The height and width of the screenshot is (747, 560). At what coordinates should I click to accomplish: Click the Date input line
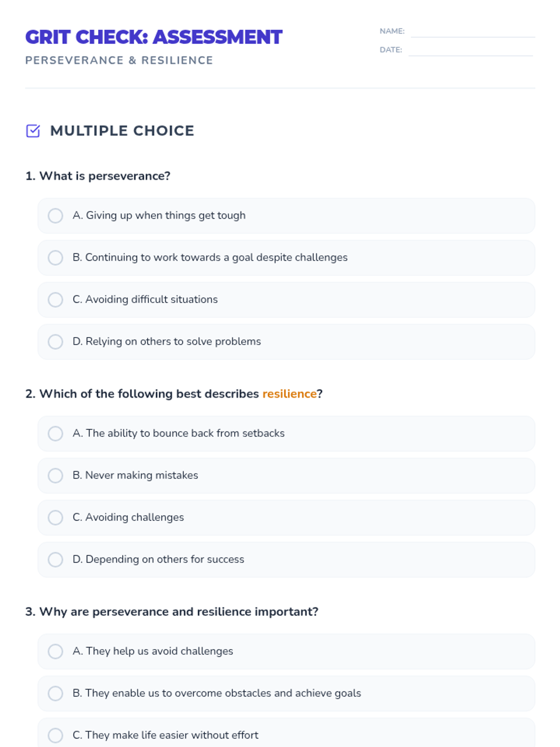[x=470, y=50]
